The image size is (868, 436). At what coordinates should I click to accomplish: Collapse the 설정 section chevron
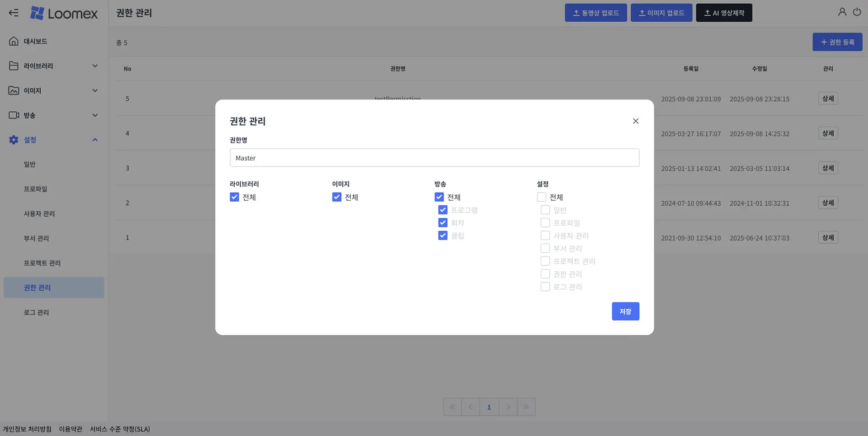pos(95,140)
